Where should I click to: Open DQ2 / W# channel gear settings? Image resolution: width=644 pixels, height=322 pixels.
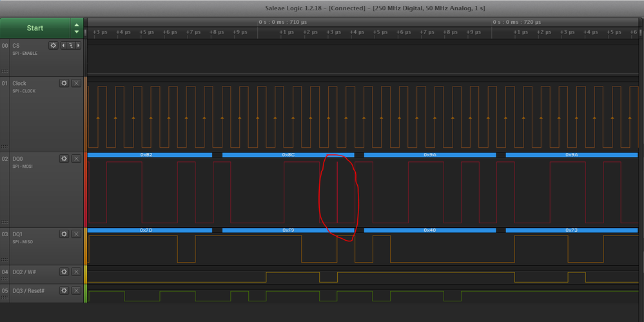pyautogui.click(x=64, y=272)
